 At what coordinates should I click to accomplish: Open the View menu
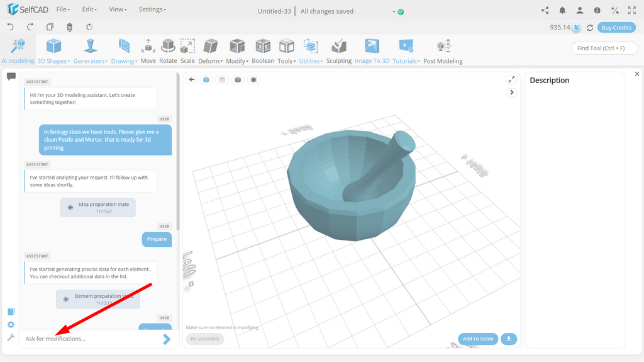(x=118, y=9)
